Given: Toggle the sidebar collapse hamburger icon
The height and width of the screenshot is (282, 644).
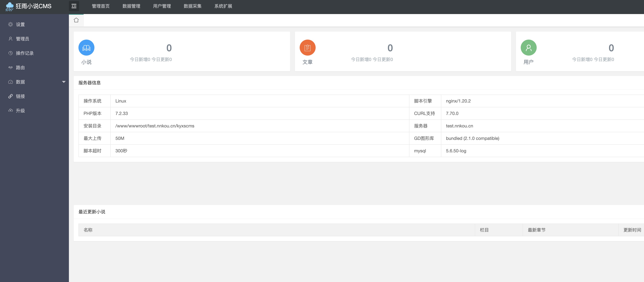Looking at the screenshot, I should click(x=74, y=6).
